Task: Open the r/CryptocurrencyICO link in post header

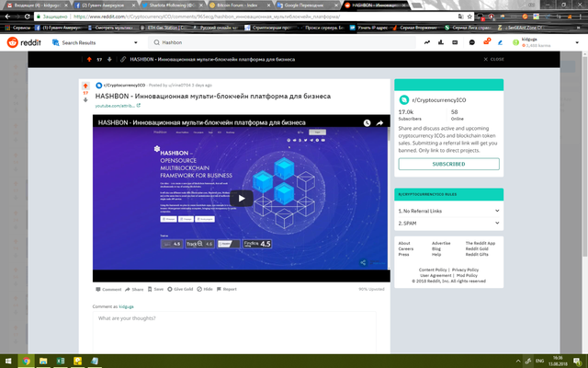Action: pyautogui.click(x=124, y=86)
